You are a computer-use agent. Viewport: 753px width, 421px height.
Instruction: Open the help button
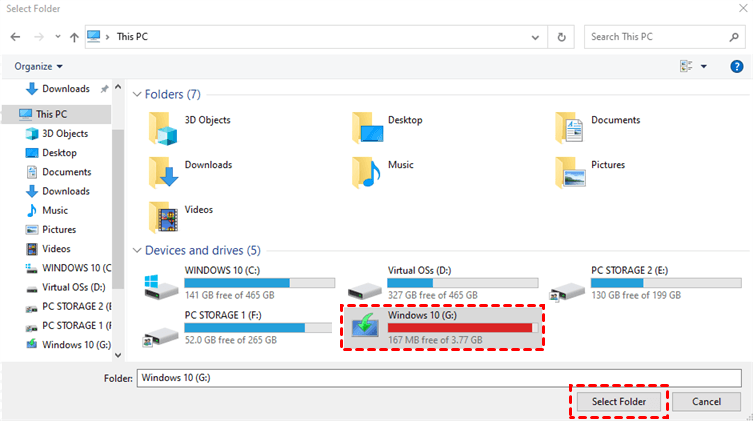737,66
